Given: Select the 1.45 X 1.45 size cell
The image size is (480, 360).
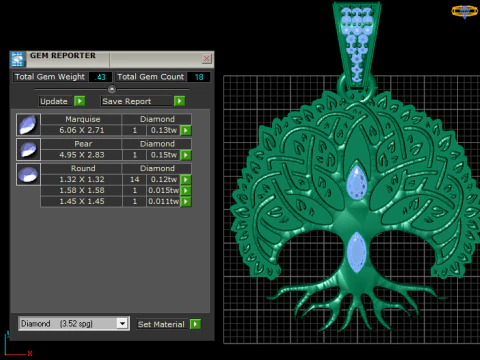Looking at the screenshot, I should pyautogui.click(x=82, y=202).
